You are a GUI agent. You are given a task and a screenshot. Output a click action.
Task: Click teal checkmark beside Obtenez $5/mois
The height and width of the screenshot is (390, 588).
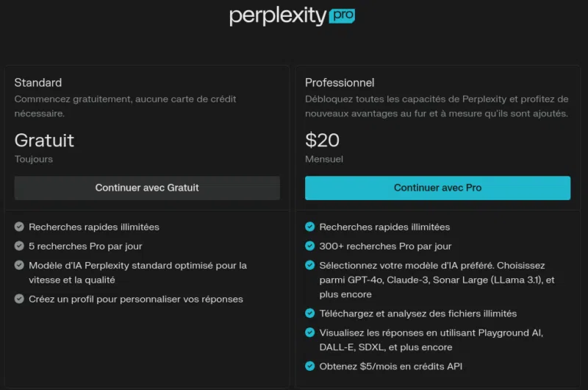point(310,366)
